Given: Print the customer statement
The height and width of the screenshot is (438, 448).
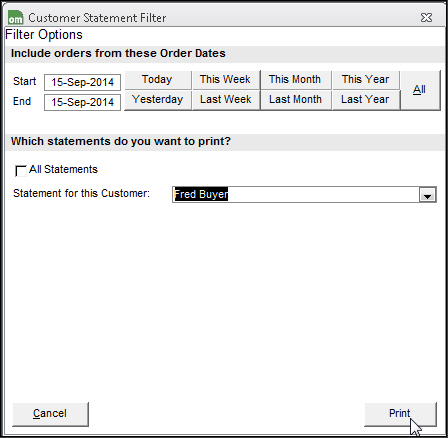Looking at the screenshot, I should click(400, 414).
